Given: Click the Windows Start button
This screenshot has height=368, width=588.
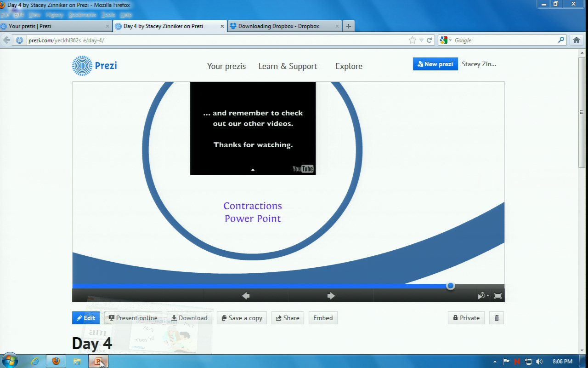Looking at the screenshot, I should coord(10,361).
